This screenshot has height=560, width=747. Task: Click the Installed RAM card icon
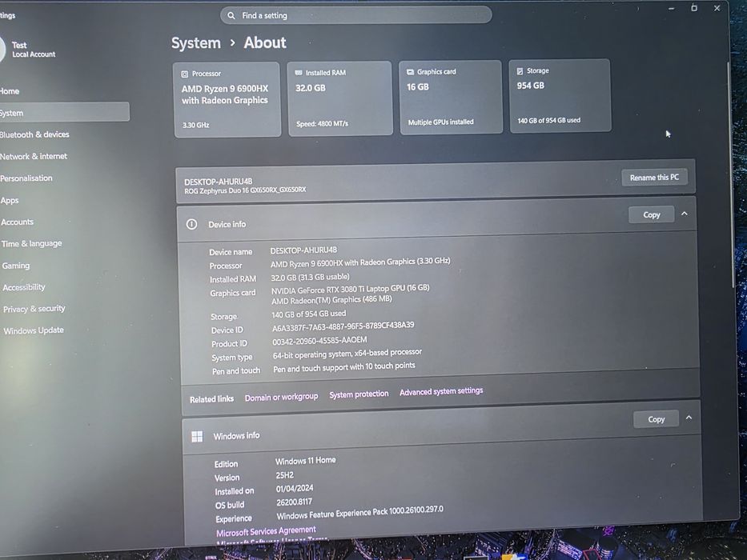point(299,73)
